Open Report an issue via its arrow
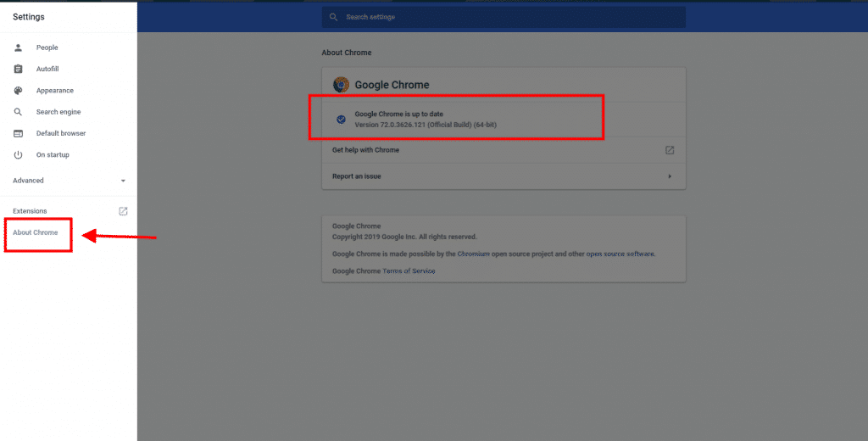The height and width of the screenshot is (441, 868). pos(670,176)
